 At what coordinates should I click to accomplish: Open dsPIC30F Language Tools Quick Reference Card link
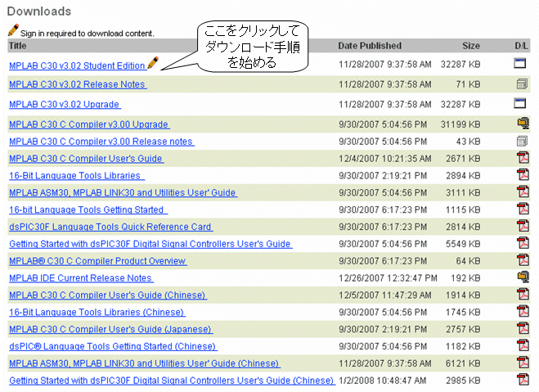[x=110, y=227]
